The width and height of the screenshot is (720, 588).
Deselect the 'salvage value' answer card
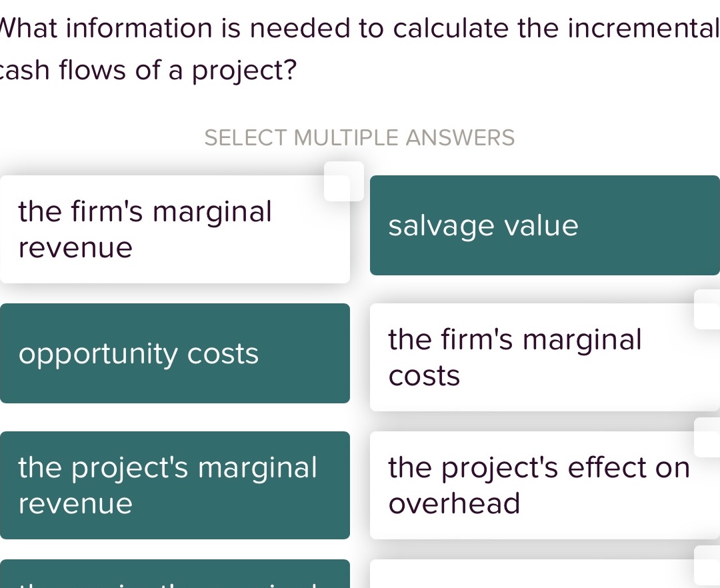click(545, 225)
